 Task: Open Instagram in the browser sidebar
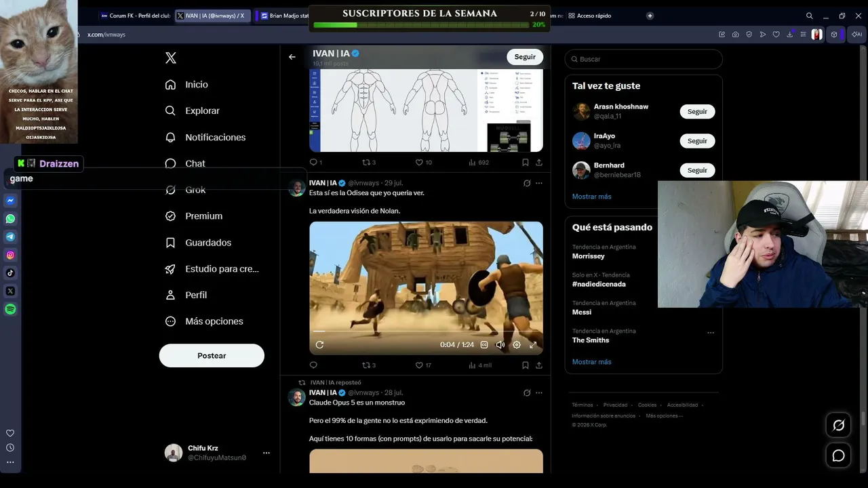(10, 255)
